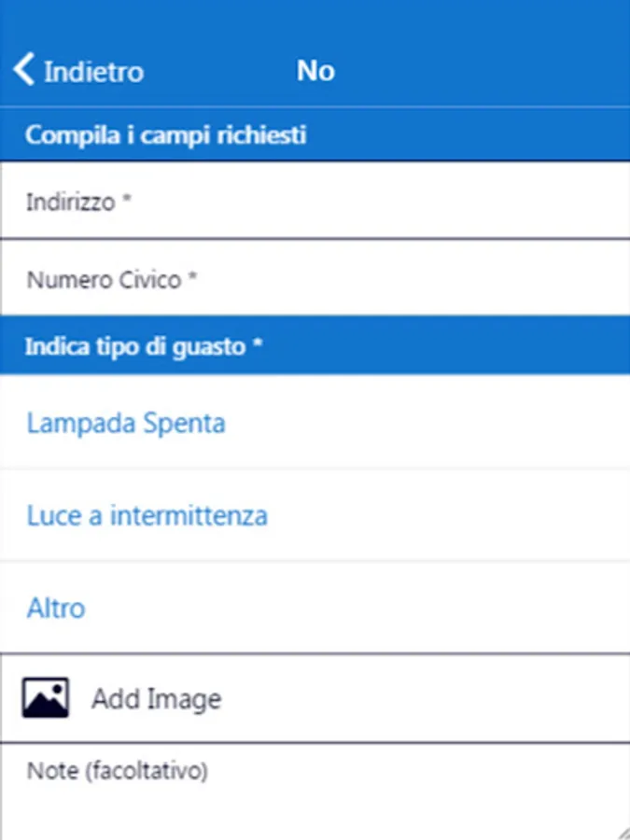Screen dimensions: 630x840
Task: Click the asterisk after Numero Civico
Action: (192, 278)
